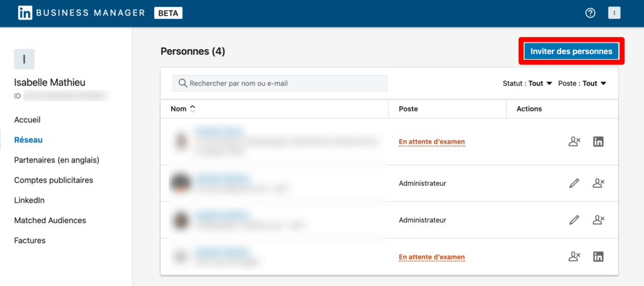Edit the second Administrateur row
Image resolution: width=644 pixels, height=286 pixels.
(x=574, y=220)
